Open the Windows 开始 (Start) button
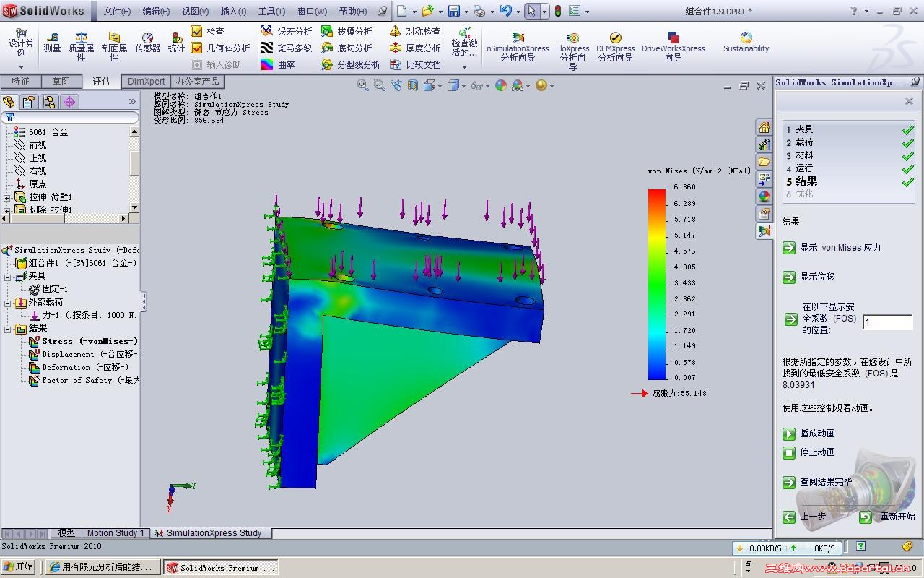Screen dimensions: 924x578 19,567
